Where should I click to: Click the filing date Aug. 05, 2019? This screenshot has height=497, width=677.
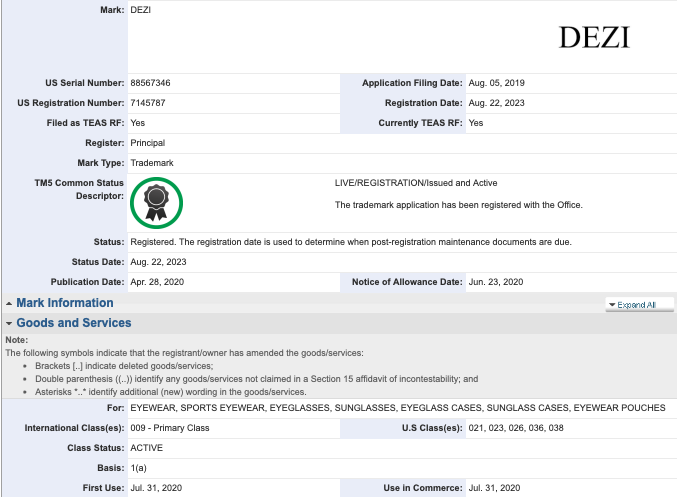(x=497, y=83)
